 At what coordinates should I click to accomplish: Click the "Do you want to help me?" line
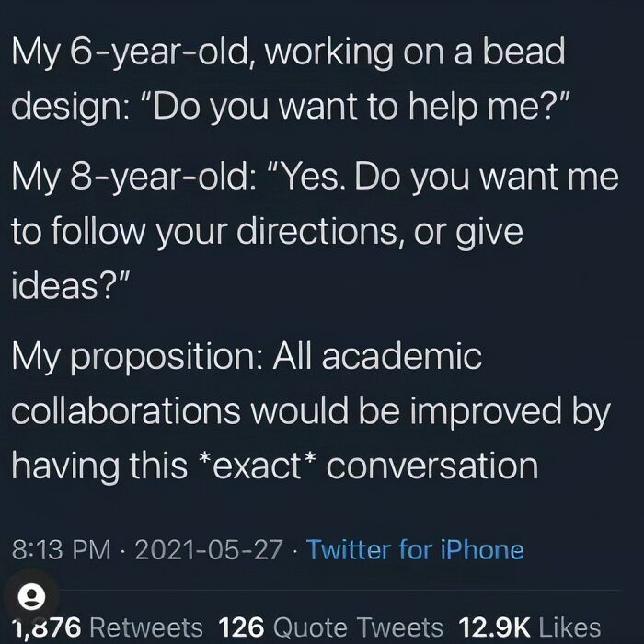point(292,108)
